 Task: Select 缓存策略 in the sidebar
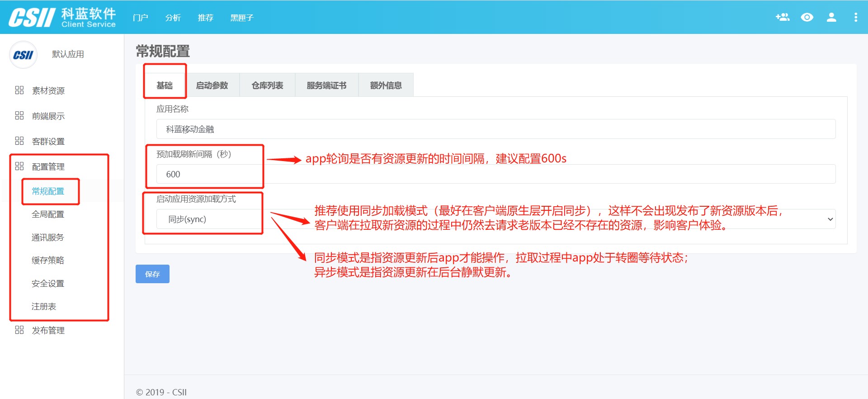pos(48,260)
